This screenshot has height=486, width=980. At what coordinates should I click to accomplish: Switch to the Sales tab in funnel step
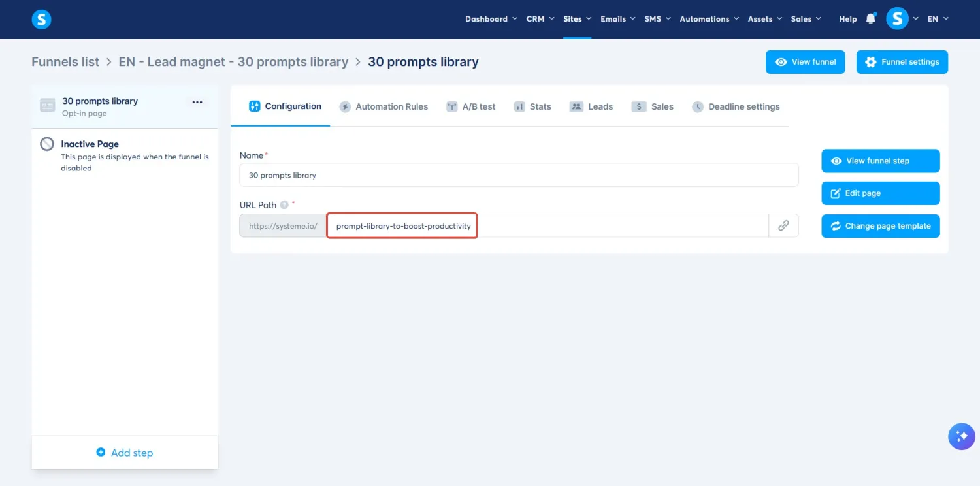[653, 106]
